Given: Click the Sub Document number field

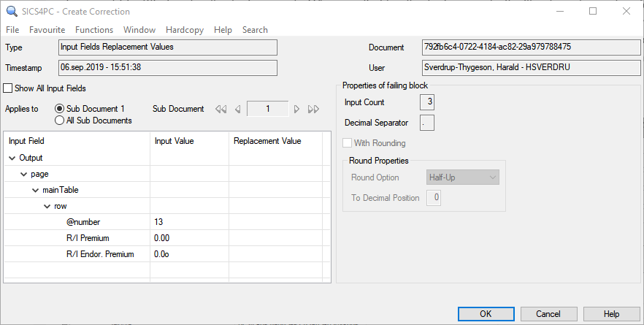Looking at the screenshot, I should (x=267, y=109).
